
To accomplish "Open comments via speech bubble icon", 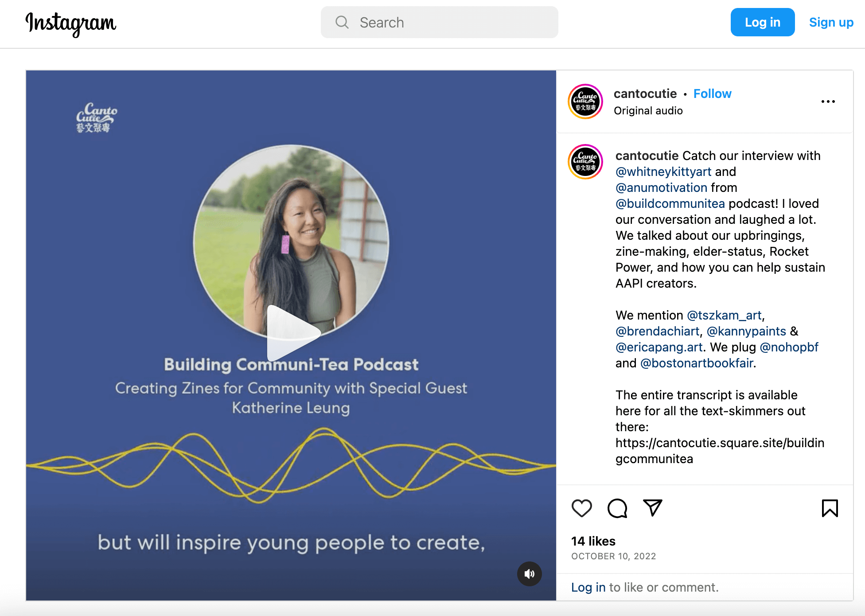I will pyautogui.click(x=617, y=508).
